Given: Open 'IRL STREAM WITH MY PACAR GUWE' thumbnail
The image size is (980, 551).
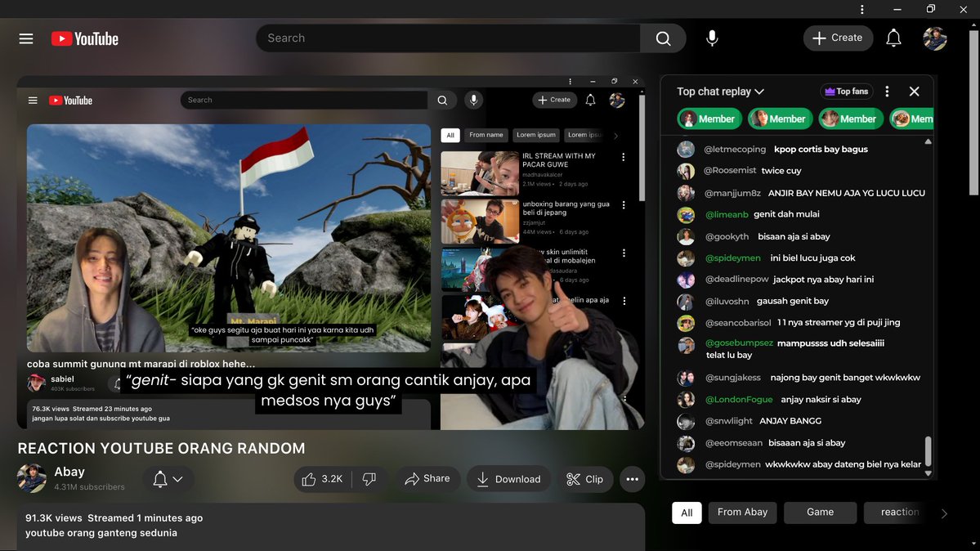Looking at the screenshot, I should (480, 172).
